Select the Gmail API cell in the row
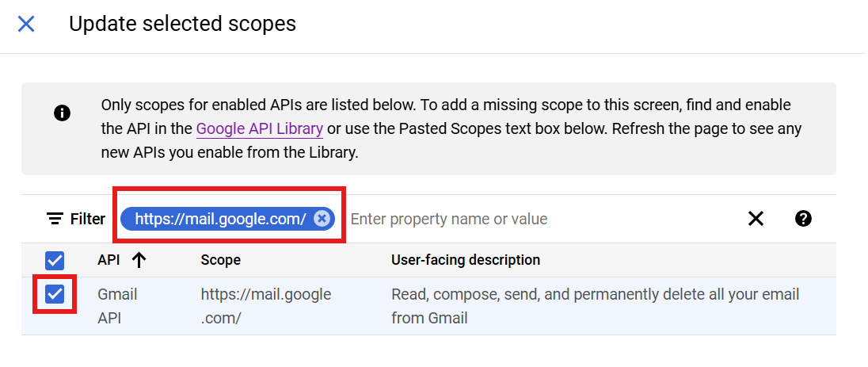 point(117,306)
